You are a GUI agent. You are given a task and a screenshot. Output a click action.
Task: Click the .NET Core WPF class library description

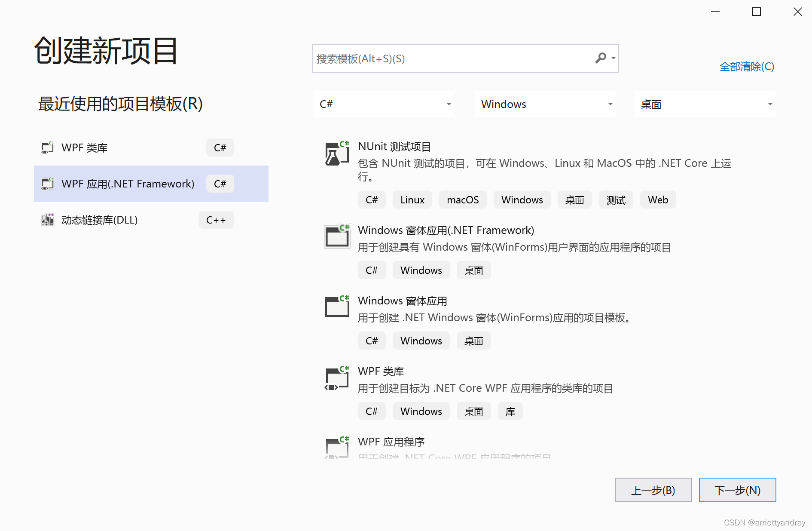tap(485, 388)
